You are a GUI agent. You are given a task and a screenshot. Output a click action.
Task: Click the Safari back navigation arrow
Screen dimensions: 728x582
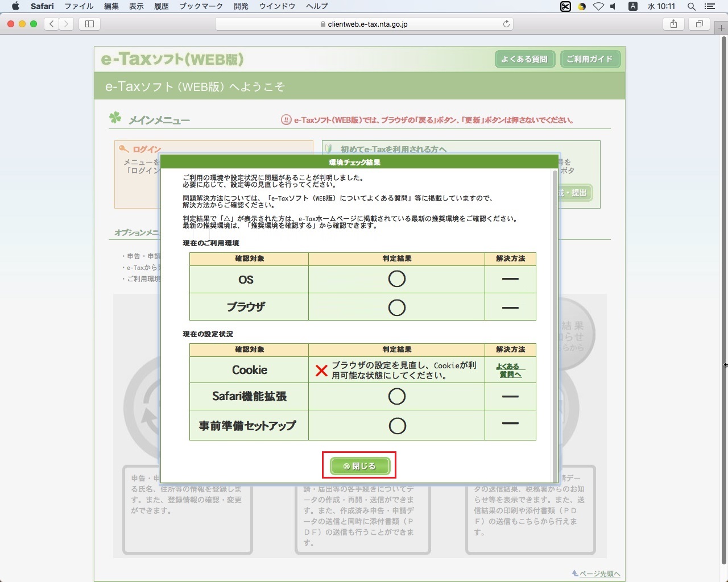51,24
